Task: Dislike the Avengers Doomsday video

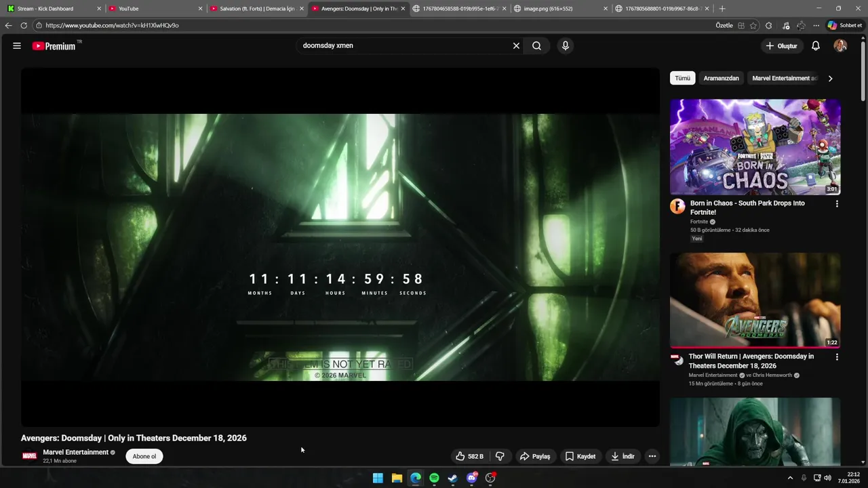Action: 500,456
